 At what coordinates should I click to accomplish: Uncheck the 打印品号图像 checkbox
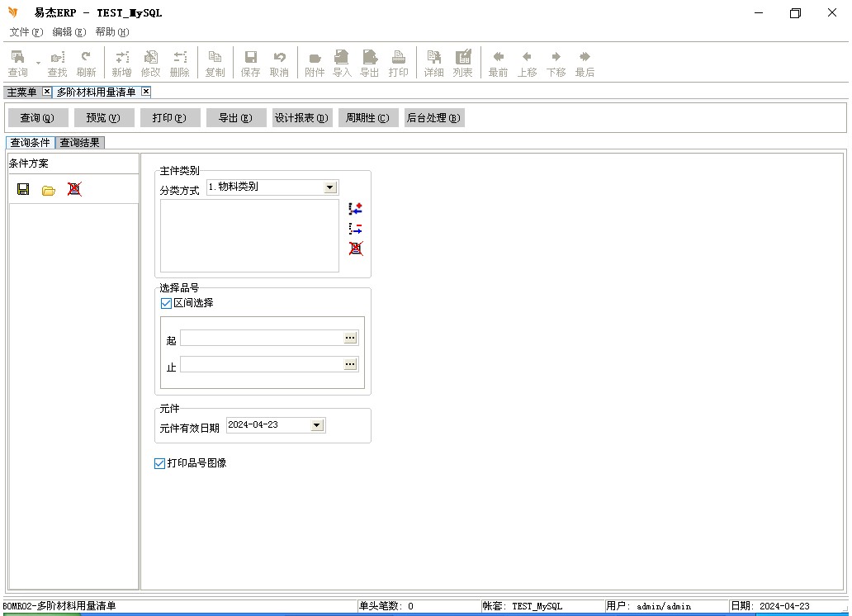(x=160, y=464)
